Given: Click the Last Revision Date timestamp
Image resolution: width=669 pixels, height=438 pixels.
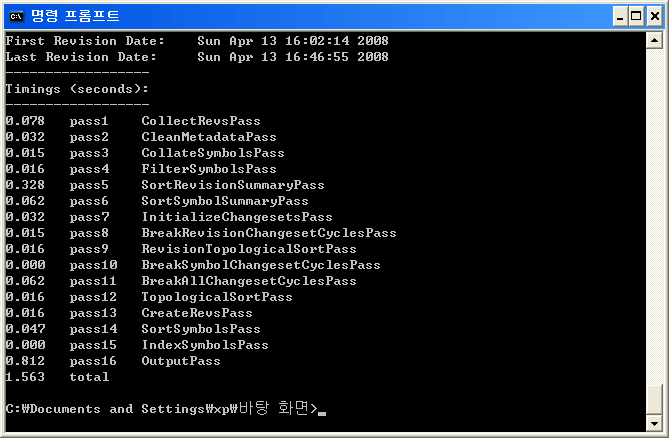Looking at the screenshot, I should click(292, 57).
